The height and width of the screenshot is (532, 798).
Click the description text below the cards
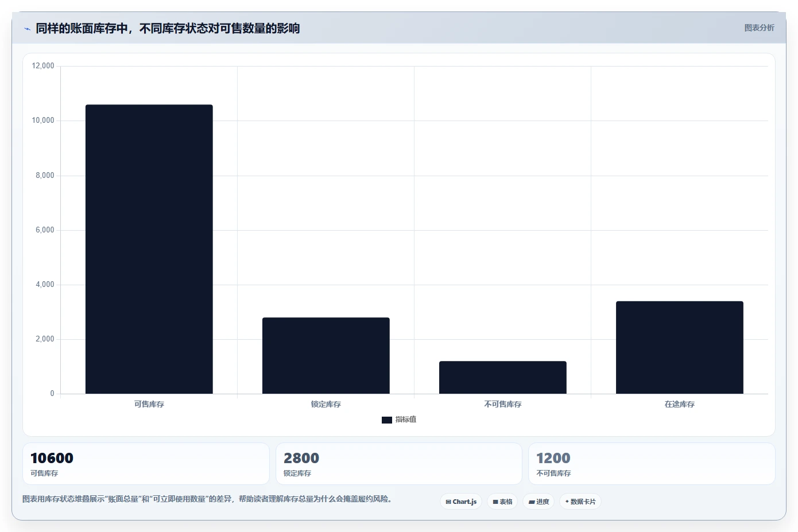207,499
